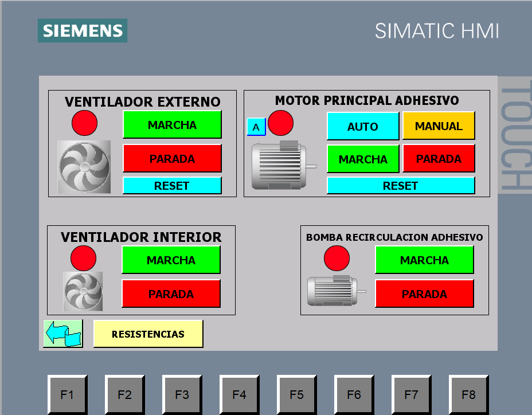
Task: Start Bomba Recirculacion Adhesivo with MARCHA
Action: coord(424,260)
